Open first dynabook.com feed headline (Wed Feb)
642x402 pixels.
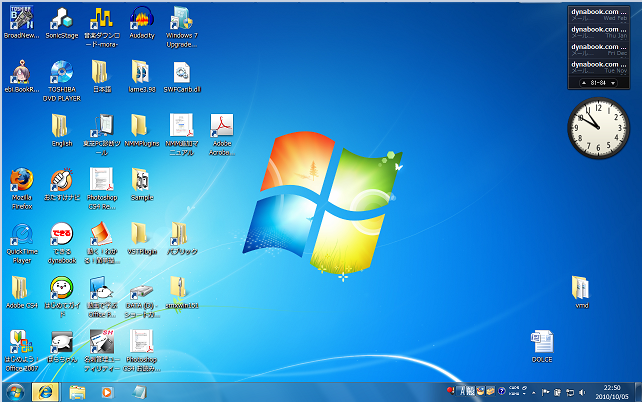[x=599, y=14]
